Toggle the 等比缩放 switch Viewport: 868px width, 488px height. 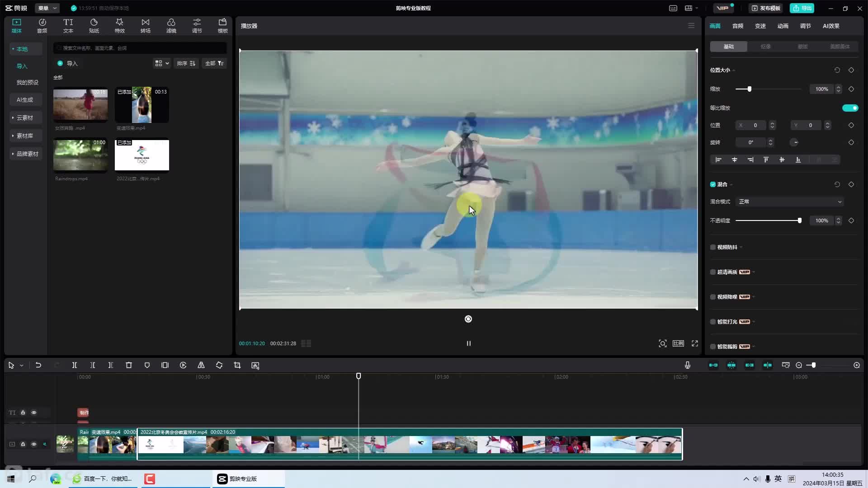point(850,108)
